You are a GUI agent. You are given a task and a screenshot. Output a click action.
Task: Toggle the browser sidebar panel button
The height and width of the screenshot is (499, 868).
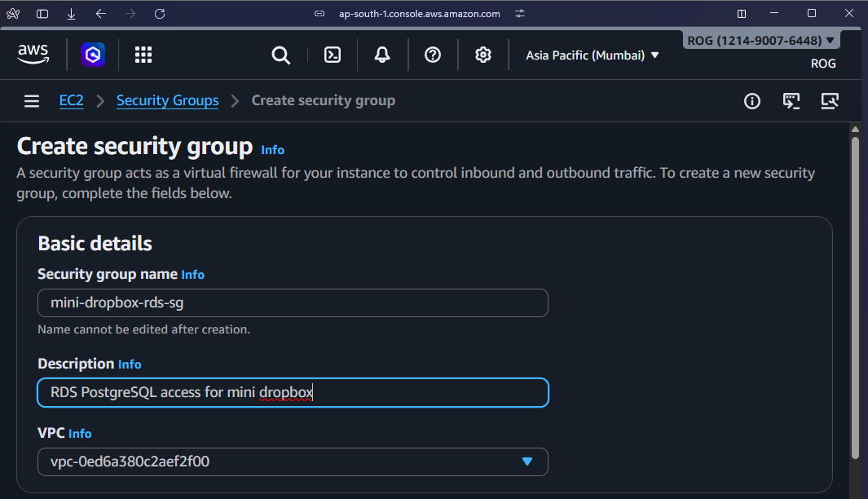click(42, 14)
